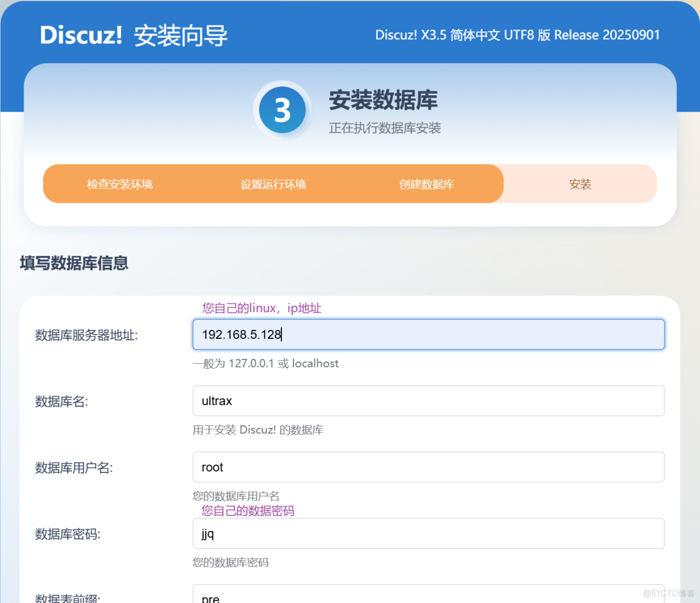Image resolution: width=700 pixels, height=603 pixels.
Task: Click the step 3 circular badge icon
Action: 282,109
